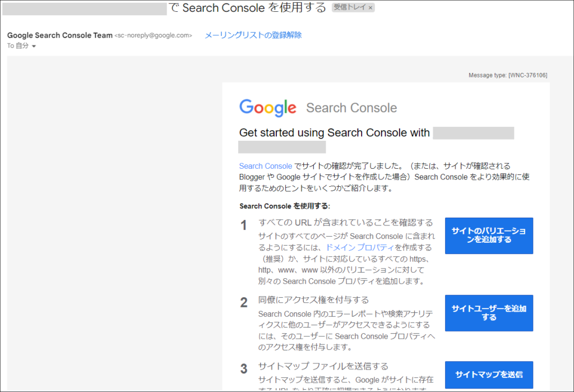Click the 受信トレイ inbox label chip

[350, 7]
